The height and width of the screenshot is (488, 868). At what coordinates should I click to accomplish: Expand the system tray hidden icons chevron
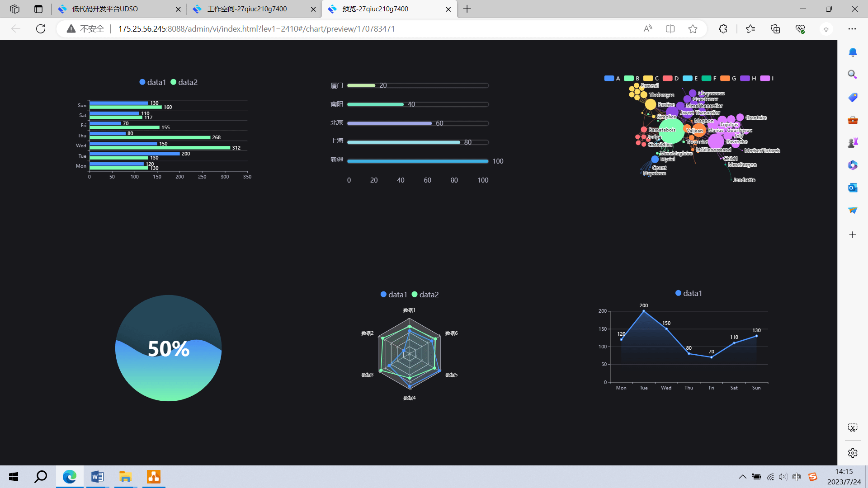pos(742,477)
